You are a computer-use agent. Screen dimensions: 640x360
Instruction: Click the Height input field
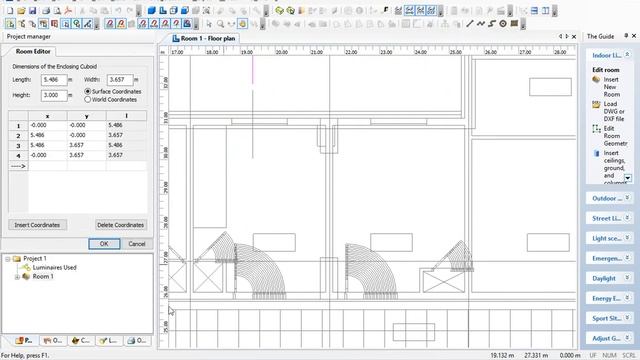pos(54,95)
